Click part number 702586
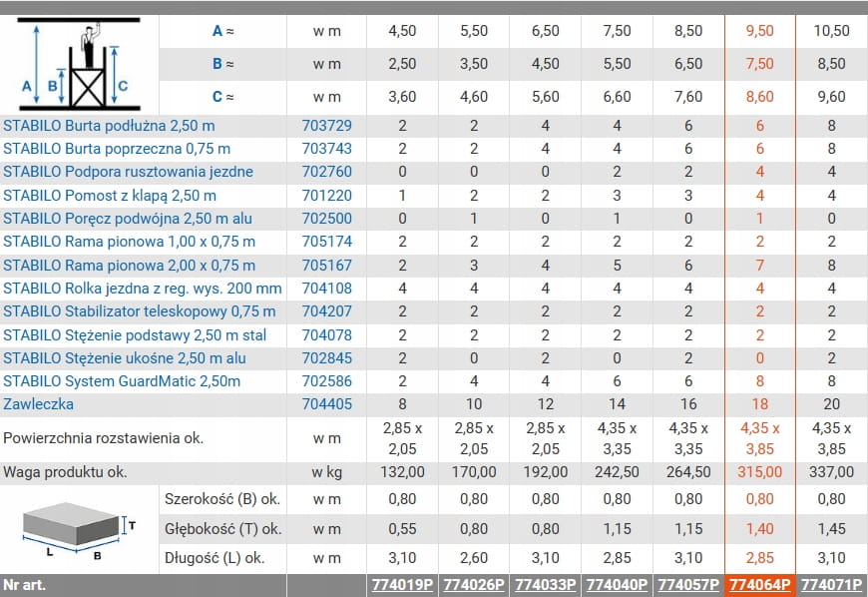 326,380
